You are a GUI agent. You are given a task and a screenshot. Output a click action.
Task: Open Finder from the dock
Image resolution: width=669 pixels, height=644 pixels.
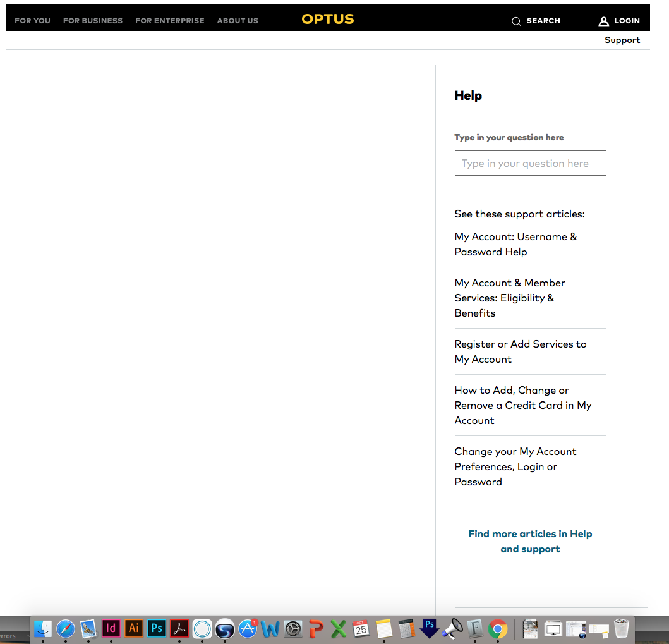tap(43, 629)
